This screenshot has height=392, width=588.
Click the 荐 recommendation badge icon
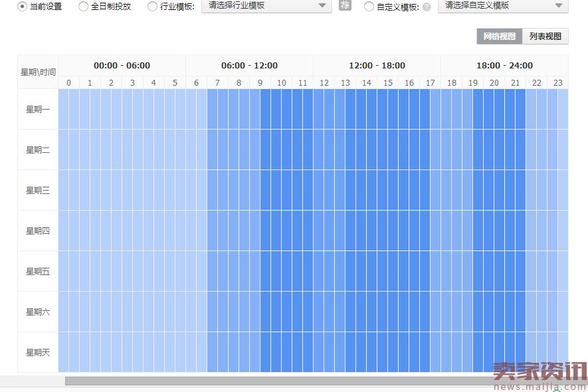point(344,5)
